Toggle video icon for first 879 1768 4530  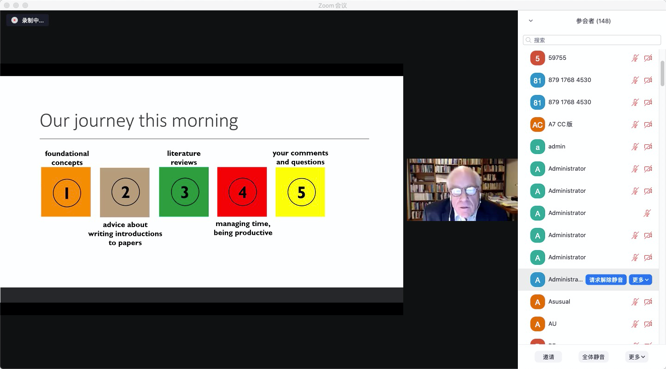tap(648, 80)
